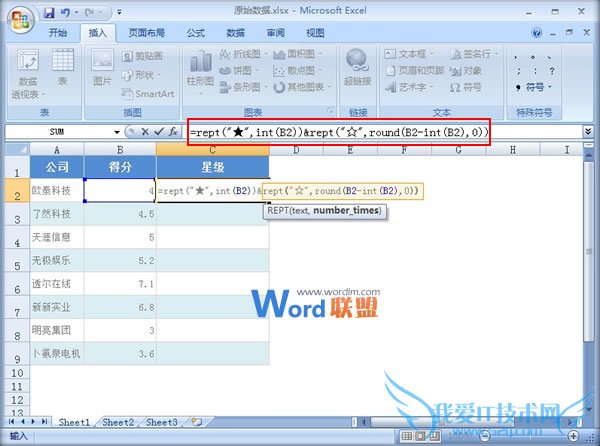The image size is (600, 446).
Task: Insert a 超链接 hyperlink
Action: tap(357, 67)
